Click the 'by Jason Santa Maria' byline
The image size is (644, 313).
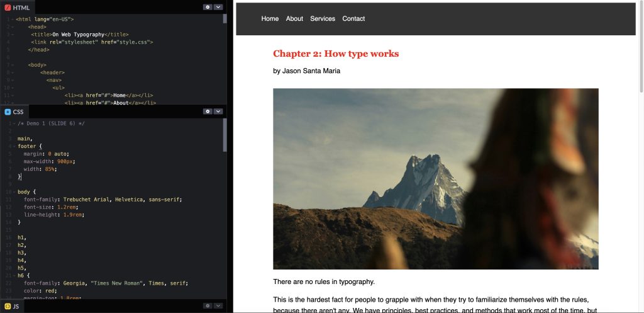(x=307, y=71)
